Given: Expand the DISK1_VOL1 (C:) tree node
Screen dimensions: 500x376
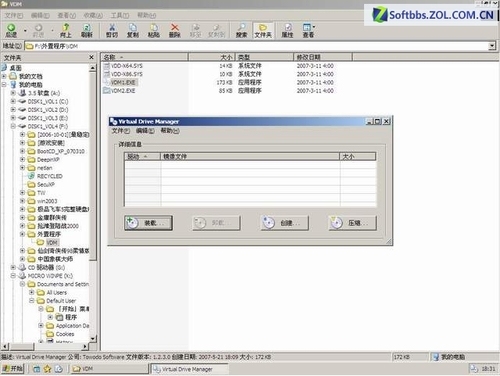Looking at the screenshot, I should tap(13, 101).
